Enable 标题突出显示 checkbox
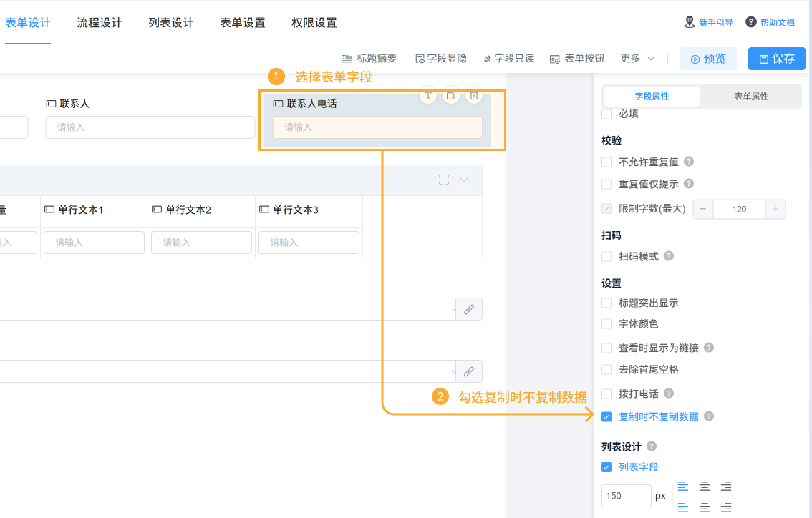The height and width of the screenshot is (518, 812). (606, 303)
